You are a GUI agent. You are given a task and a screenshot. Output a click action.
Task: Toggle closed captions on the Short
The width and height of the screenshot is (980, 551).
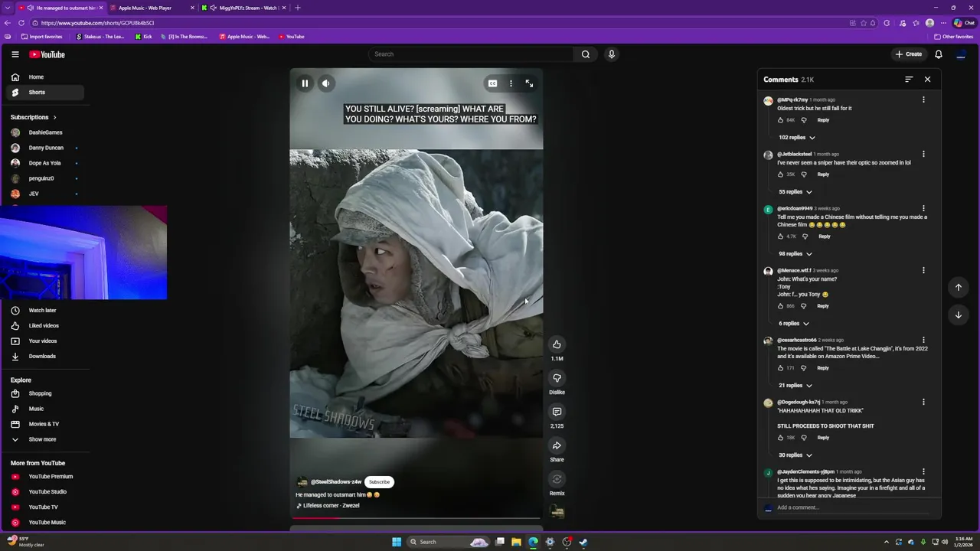493,83
